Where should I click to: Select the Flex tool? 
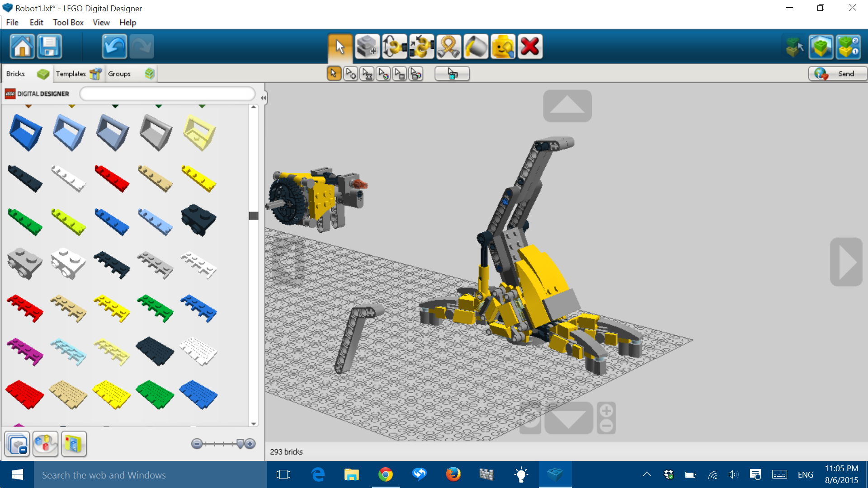[x=449, y=46]
